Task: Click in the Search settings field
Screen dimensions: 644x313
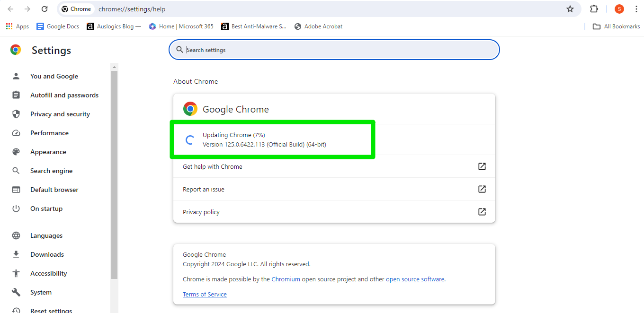Action: pyautogui.click(x=334, y=50)
